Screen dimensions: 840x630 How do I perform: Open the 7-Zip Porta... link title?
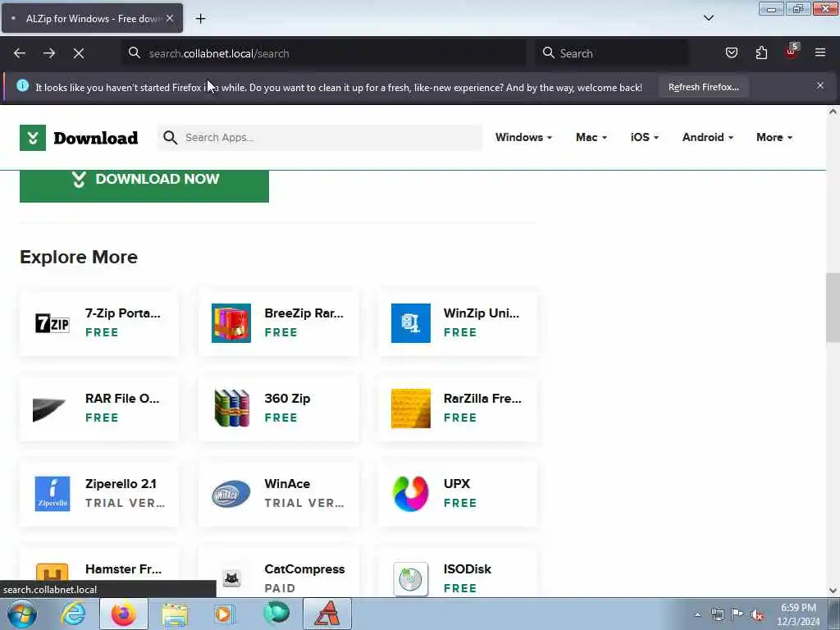click(123, 313)
